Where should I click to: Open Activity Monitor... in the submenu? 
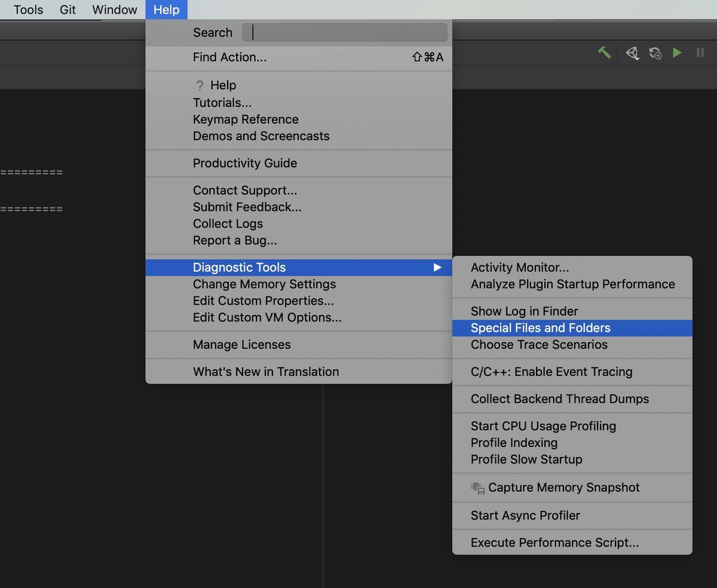coord(572,268)
